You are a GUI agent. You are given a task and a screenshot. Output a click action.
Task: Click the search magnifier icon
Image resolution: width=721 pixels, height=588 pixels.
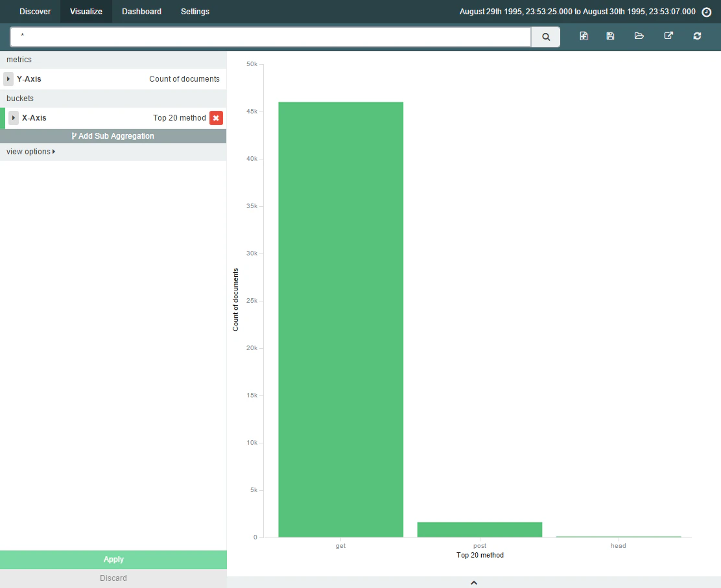546,37
